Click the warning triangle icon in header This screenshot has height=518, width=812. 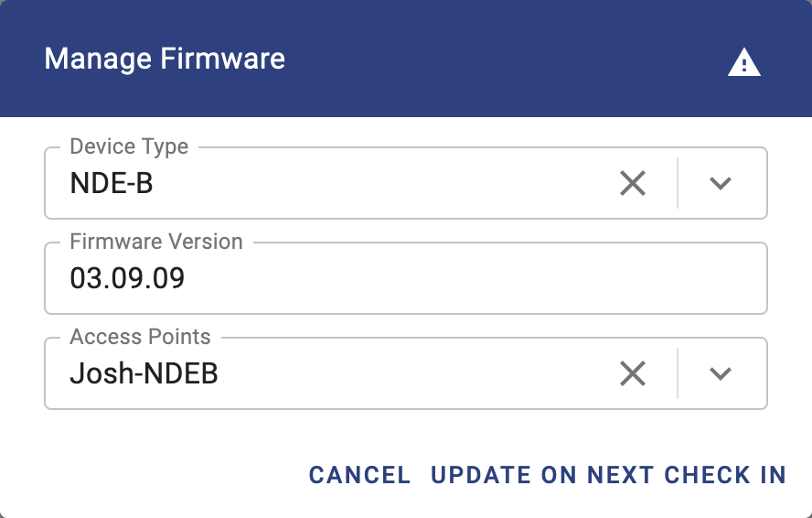pyautogui.click(x=743, y=62)
